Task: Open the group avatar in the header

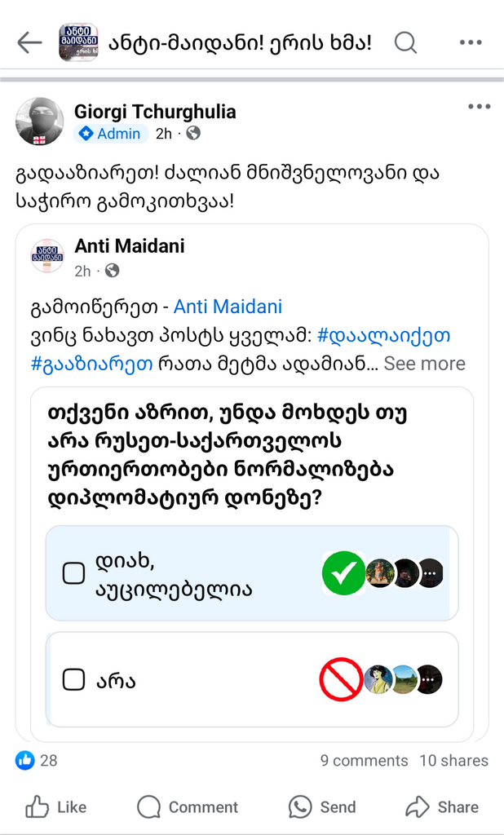Action: coord(78,42)
